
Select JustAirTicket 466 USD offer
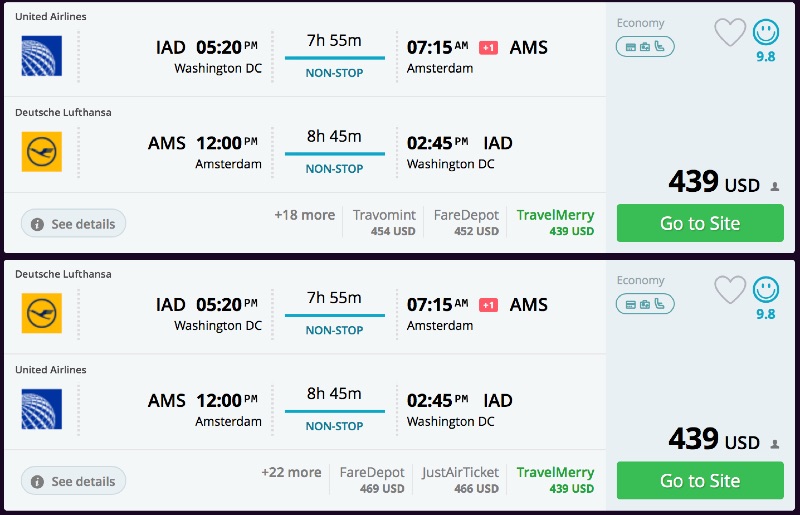point(460,479)
